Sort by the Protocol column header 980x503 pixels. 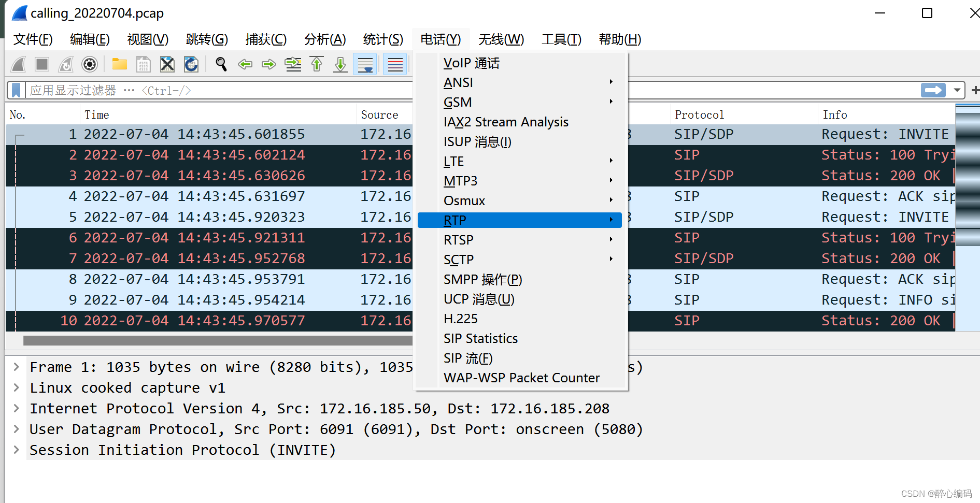pos(744,114)
